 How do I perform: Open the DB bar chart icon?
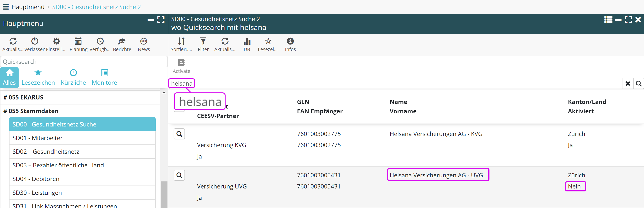(x=247, y=41)
